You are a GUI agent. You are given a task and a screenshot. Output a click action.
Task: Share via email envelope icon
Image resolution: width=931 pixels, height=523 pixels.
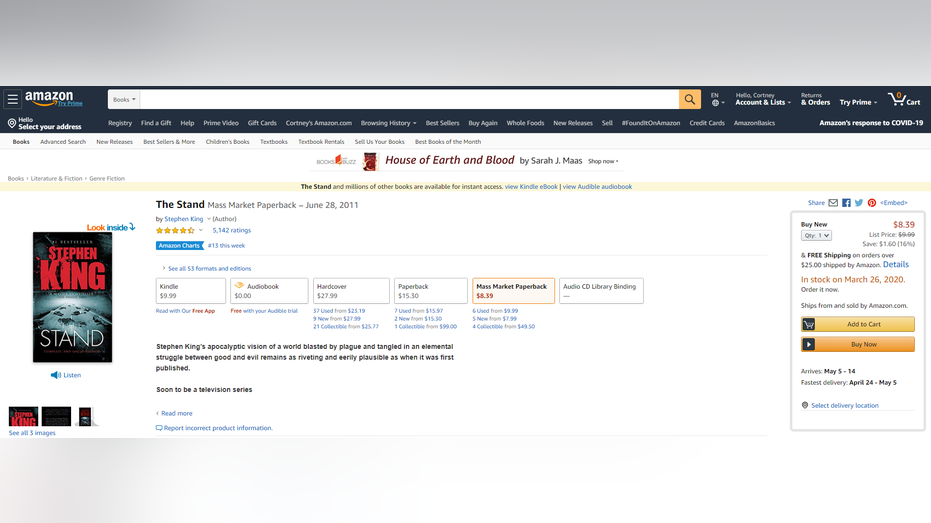pyautogui.click(x=833, y=203)
